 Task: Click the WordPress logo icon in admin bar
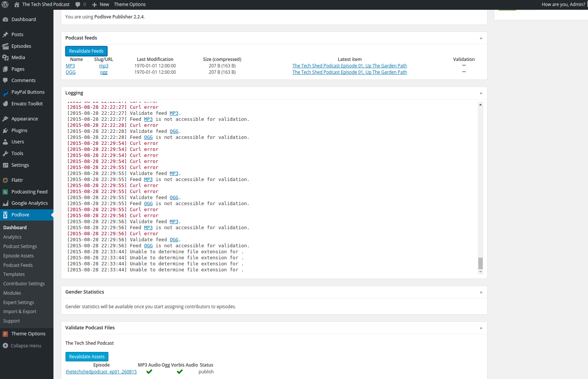point(5,5)
